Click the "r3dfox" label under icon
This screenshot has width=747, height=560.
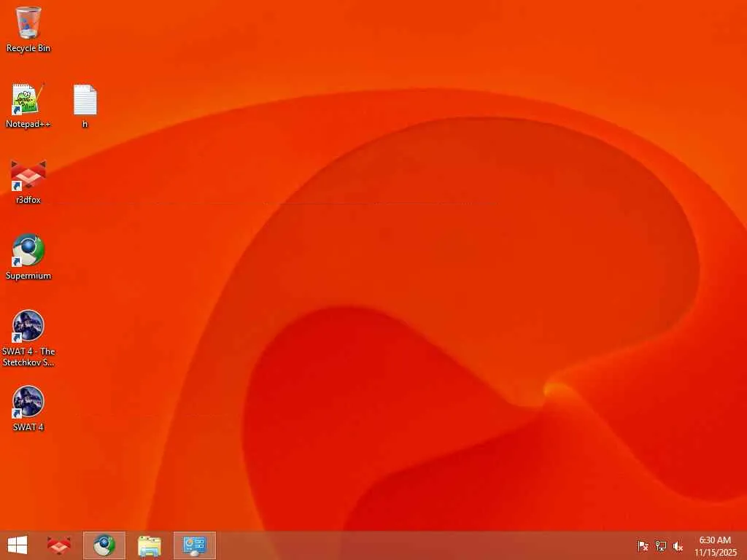tap(28, 200)
